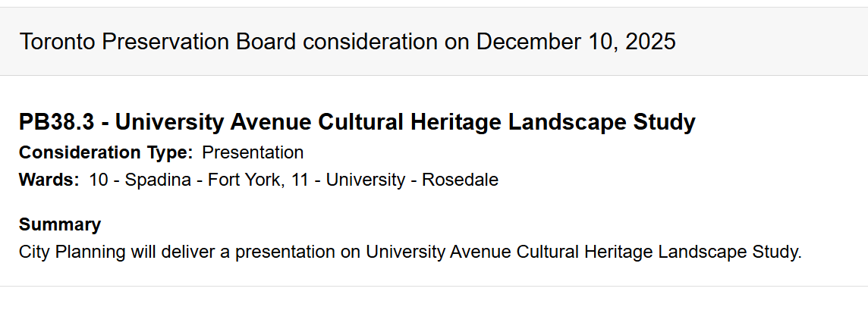Click the December 10, 2025 date

point(576,42)
